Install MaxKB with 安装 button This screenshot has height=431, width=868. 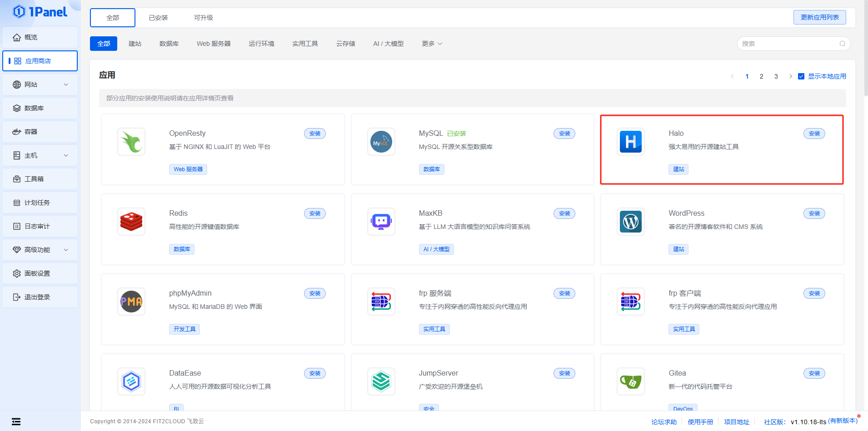coord(564,213)
